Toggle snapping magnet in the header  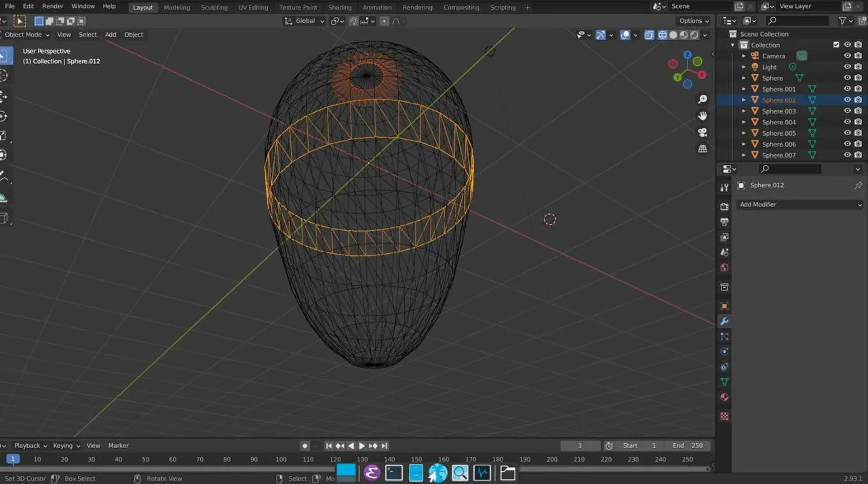354,21
